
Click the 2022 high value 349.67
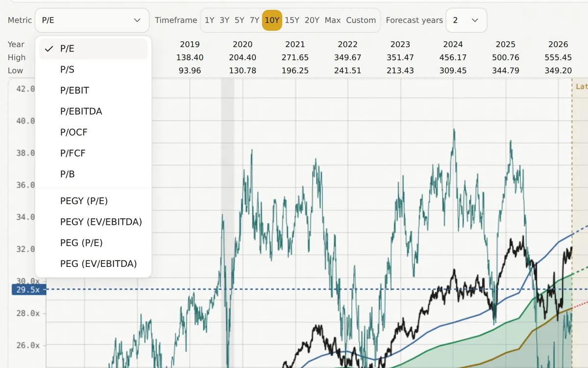point(348,57)
